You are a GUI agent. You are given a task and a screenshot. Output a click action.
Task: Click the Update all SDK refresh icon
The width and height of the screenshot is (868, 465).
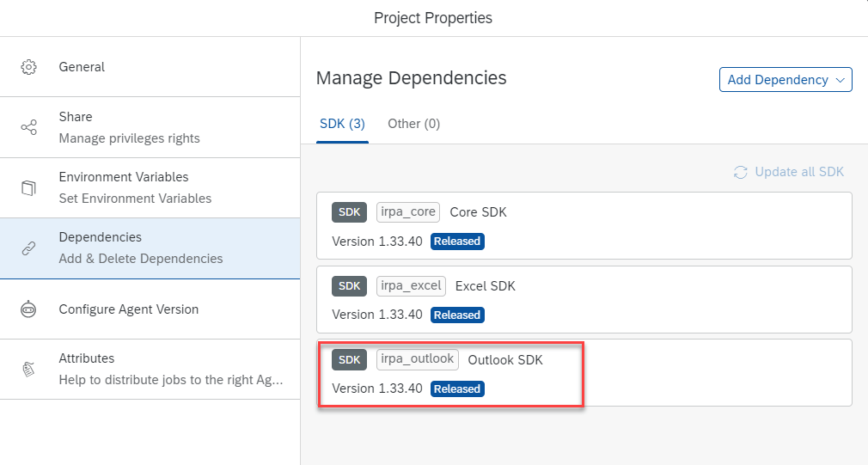point(740,172)
